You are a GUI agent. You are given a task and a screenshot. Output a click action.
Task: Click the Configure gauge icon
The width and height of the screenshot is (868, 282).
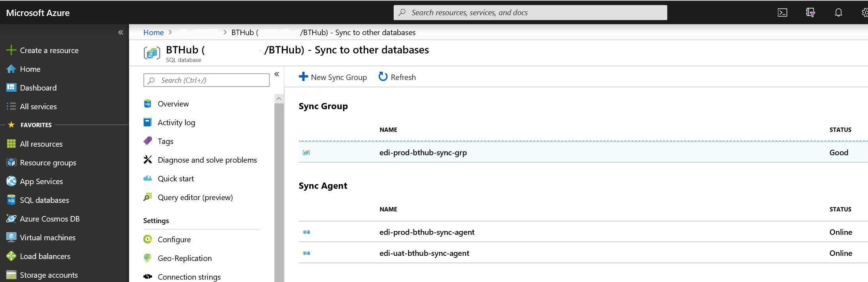(148, 239)
